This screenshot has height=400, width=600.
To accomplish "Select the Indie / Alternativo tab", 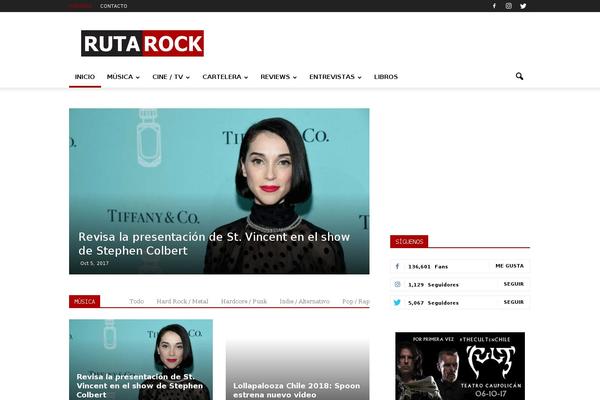I will click(304, 301).
